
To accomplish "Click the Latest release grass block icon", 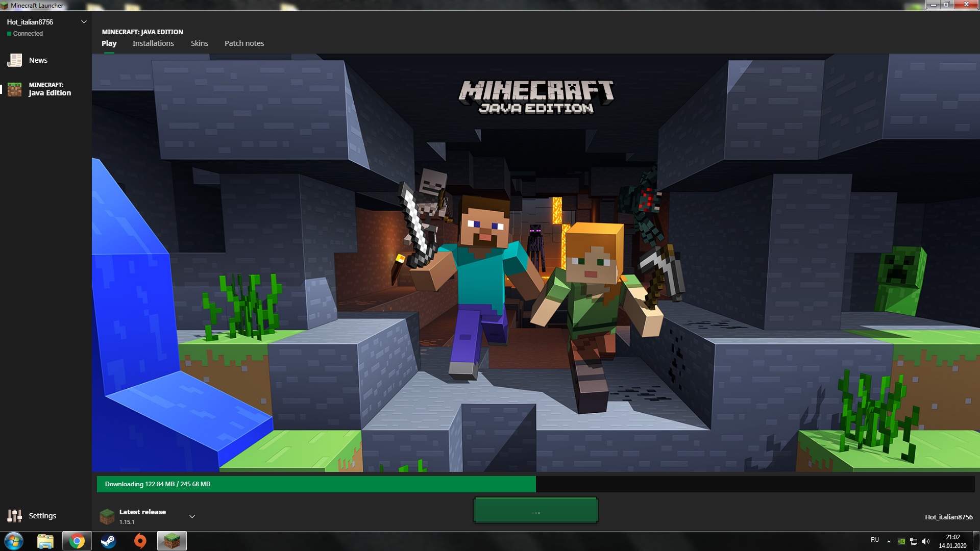I will point(107,516).
